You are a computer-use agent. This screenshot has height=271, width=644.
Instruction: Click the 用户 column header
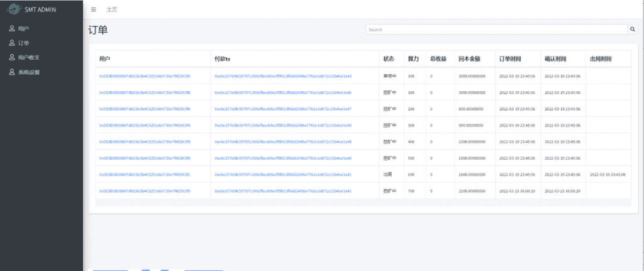point(105,58)
